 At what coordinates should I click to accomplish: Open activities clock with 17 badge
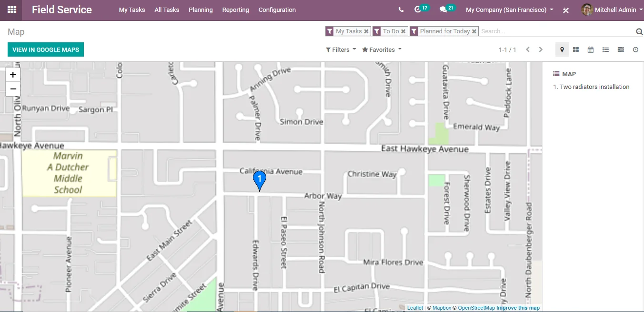click(418, 10)
